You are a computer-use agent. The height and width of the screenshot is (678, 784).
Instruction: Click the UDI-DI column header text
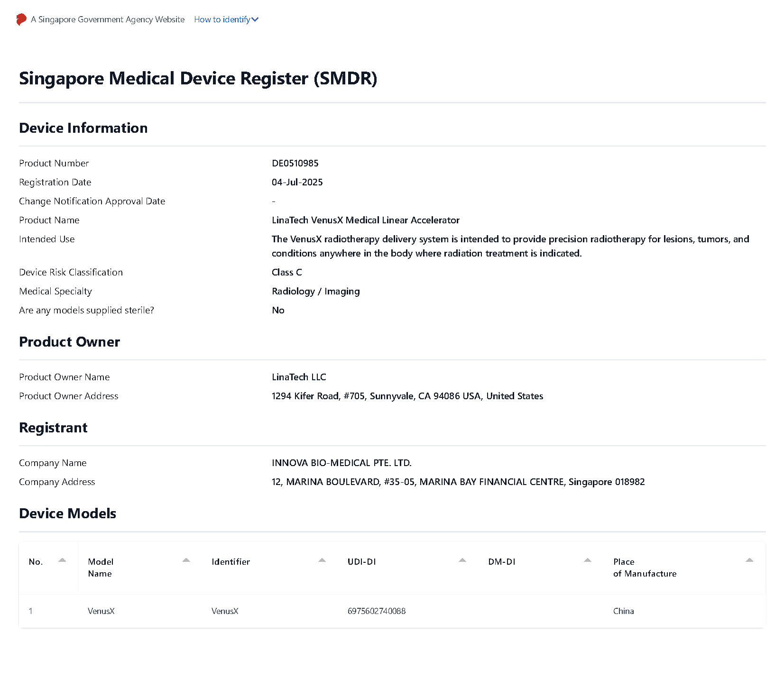pyautogui.click(x=362, y=562)
